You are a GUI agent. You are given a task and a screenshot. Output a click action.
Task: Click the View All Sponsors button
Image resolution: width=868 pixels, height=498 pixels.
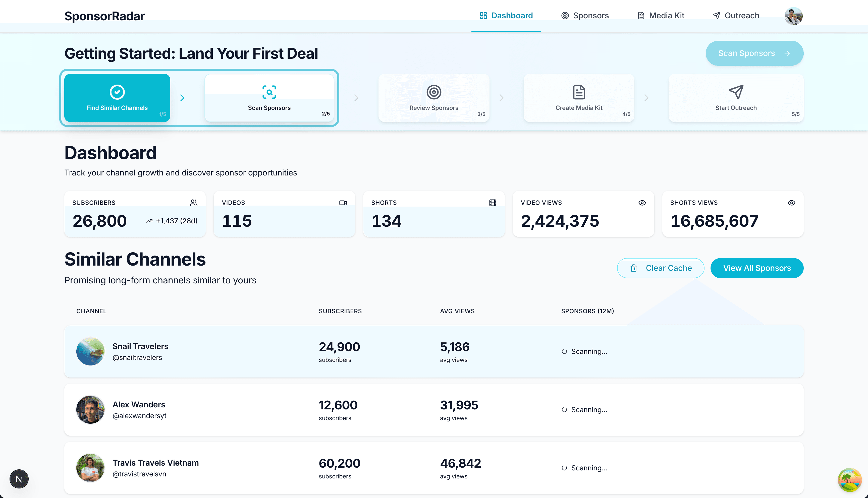pos(757,268)
